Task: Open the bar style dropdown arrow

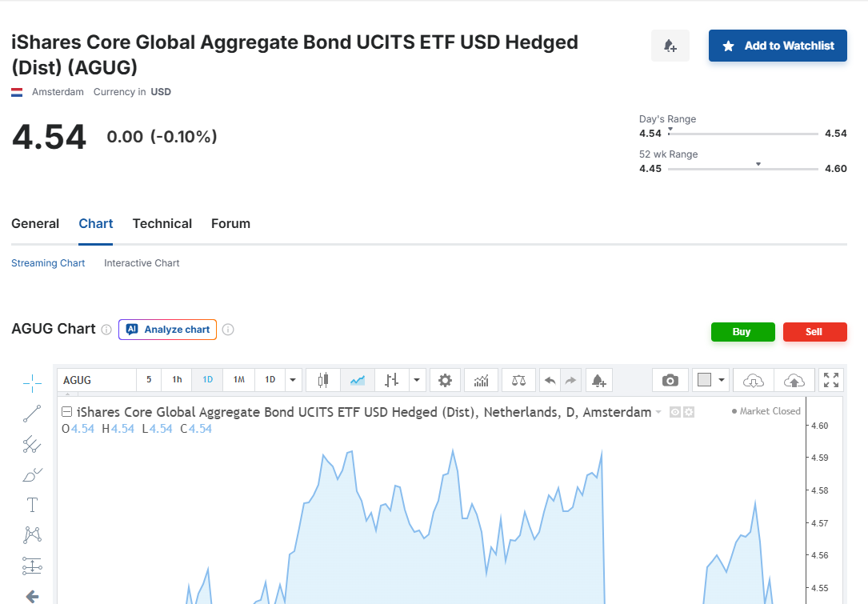Action: pos(416,380)
